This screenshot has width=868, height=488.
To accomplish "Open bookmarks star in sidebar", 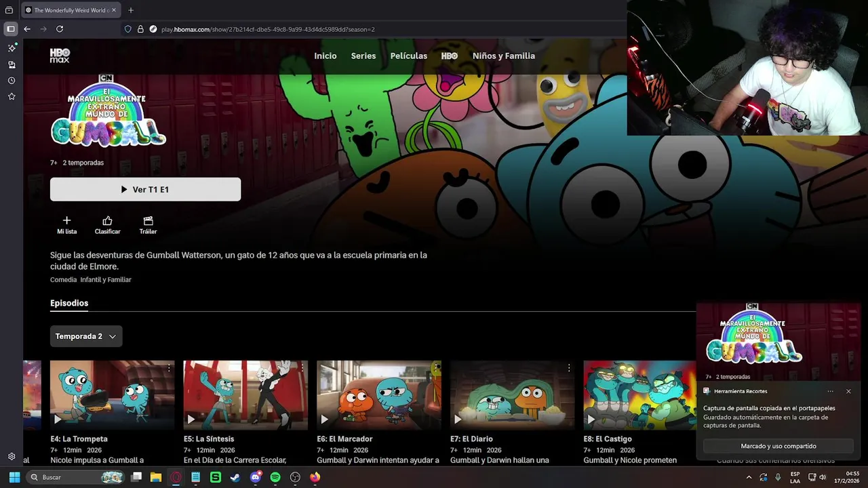I will 12,97.
